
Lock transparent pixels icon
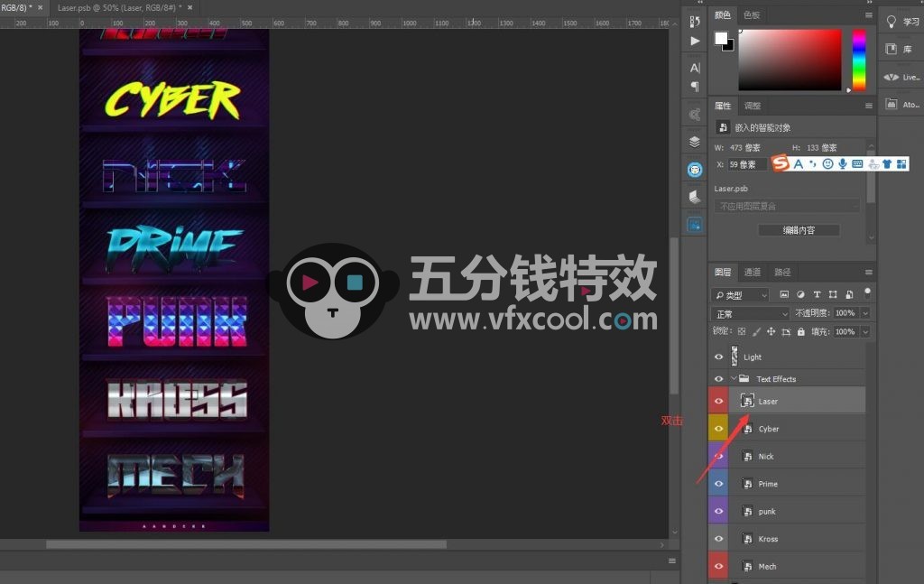click(742, 332)
